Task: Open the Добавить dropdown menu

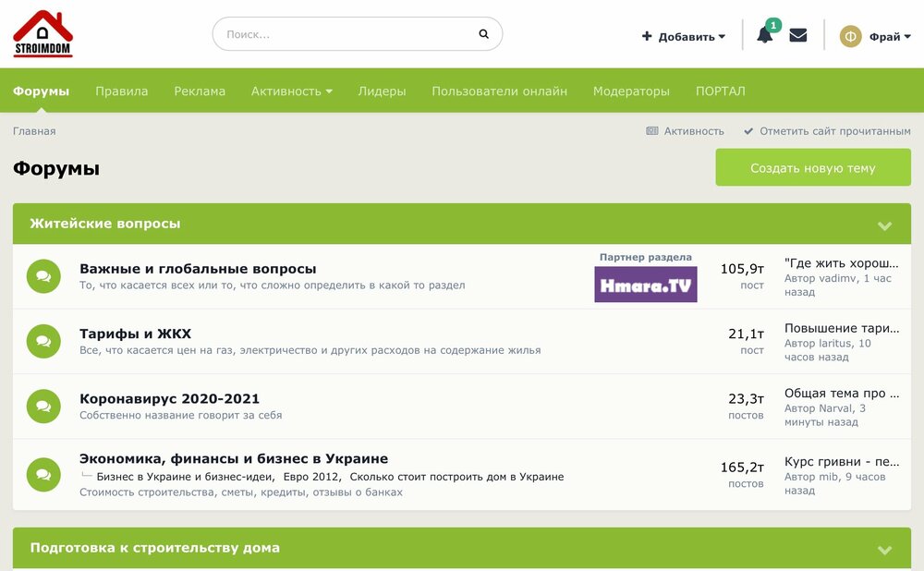Action: tap(684, 37)
